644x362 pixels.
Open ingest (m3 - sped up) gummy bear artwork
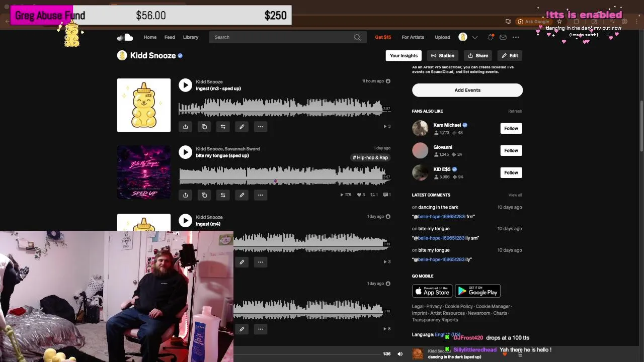pos(144,105)
